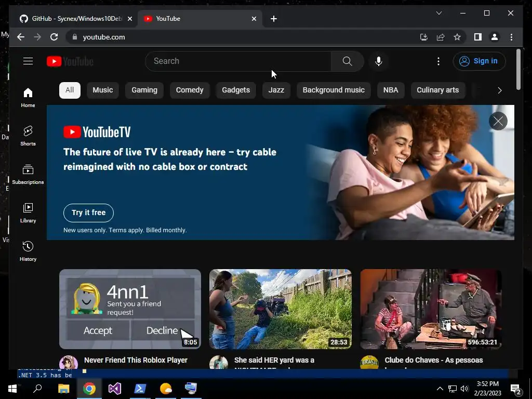Show more category chips arrow

(x=499, y=90)
